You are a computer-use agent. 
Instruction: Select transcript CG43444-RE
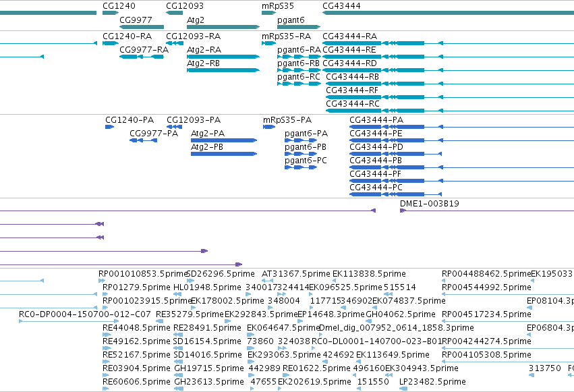pos(349,50)
